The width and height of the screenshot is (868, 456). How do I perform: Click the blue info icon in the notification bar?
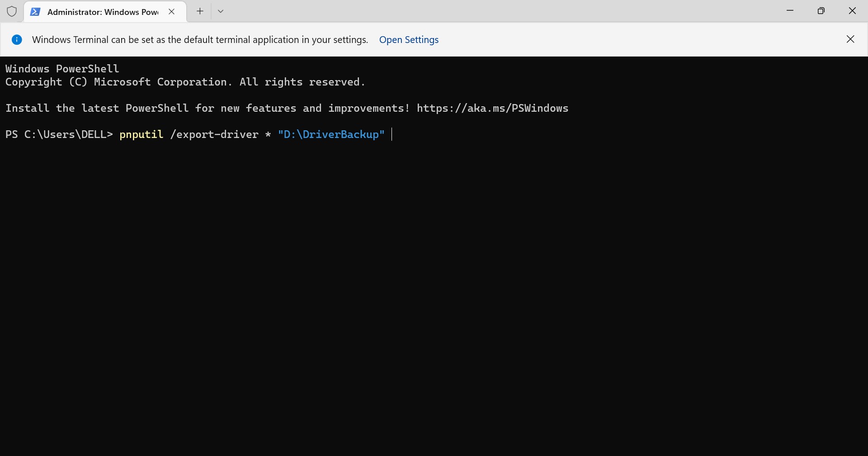[17, 40]
